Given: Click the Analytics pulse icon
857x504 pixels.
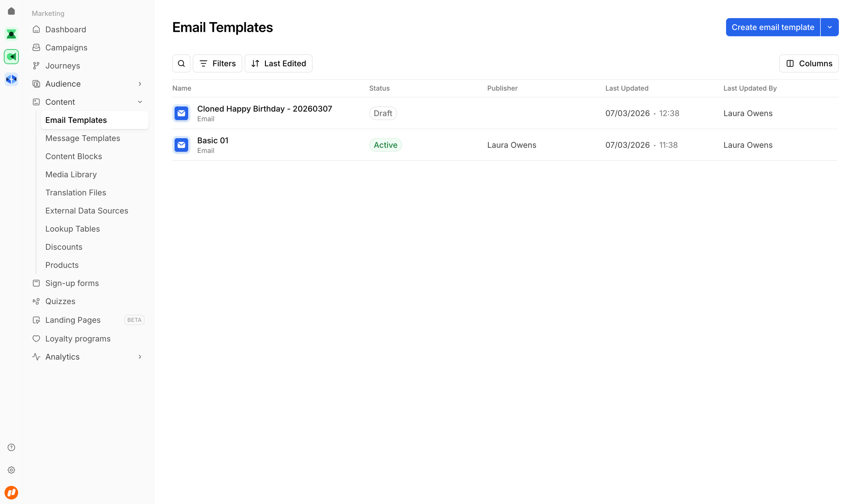Looking at the screenshot, I should [36, 357].
